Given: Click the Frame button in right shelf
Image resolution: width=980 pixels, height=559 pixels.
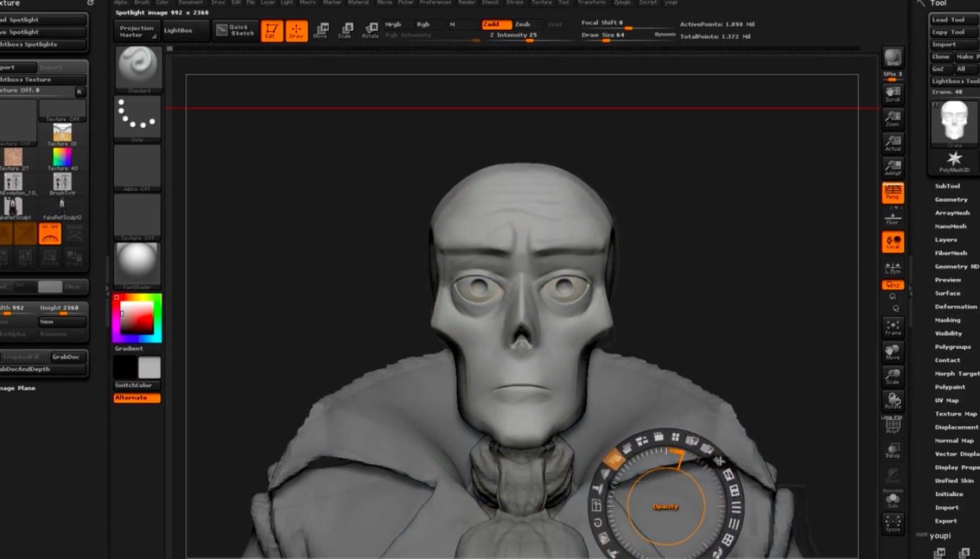Looking at the screenshot, I should pyautogui.click(x=893, y=328).
